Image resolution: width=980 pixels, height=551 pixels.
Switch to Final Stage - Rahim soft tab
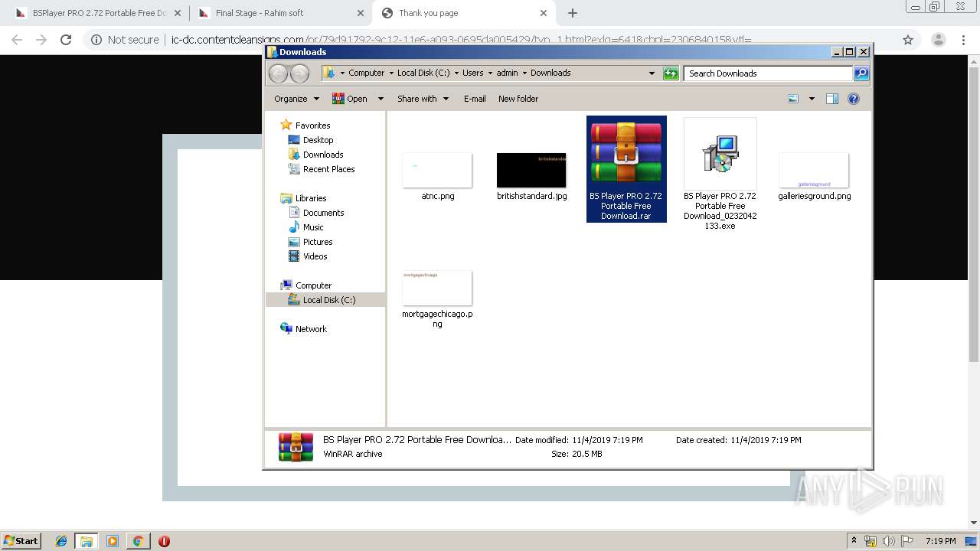pyautogui.click(x=279, y=13)
